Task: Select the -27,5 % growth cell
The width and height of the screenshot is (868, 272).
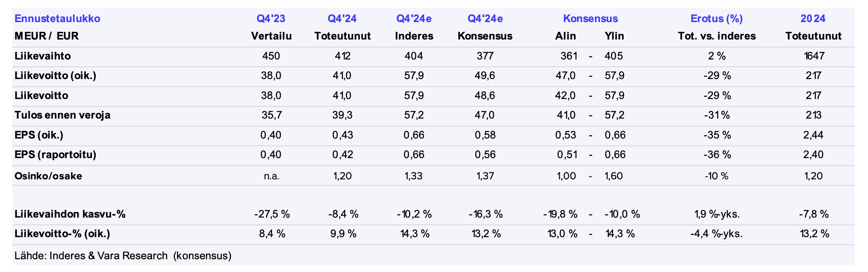Action: click(x=272, y=214)
